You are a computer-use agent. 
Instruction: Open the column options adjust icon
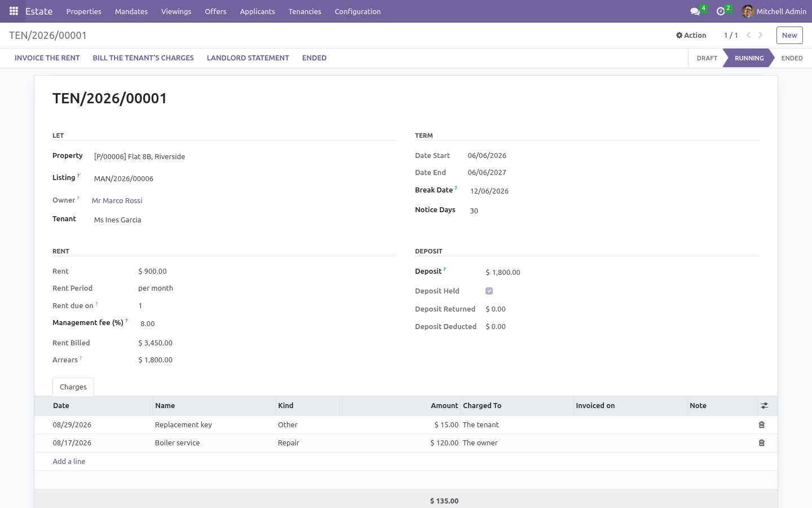click(x=765, y=406)
